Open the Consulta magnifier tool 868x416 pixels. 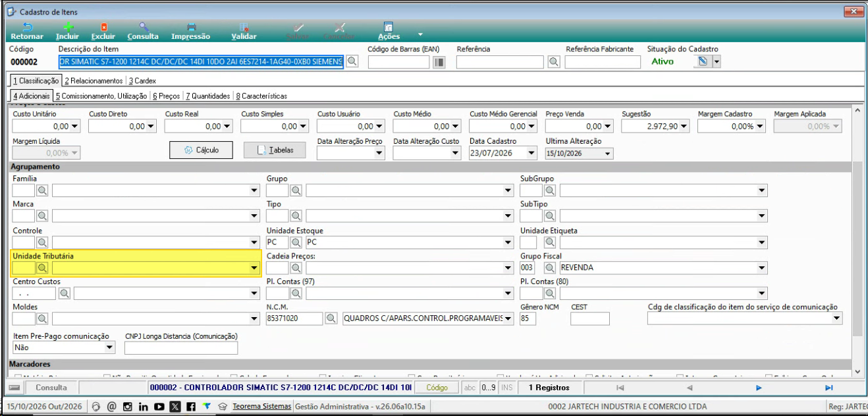143,28
